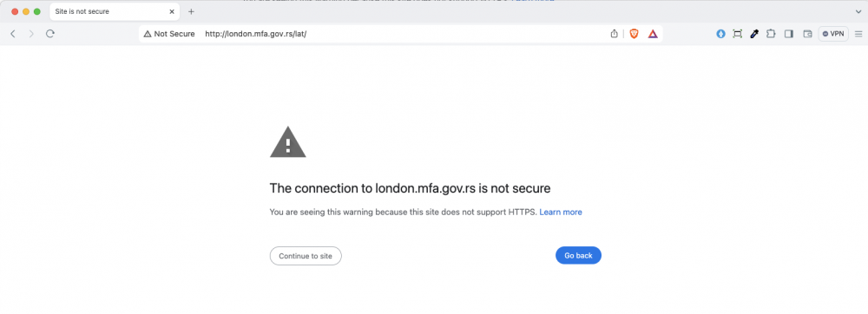Image resolution: width=868 pixels, height=314 pixels.
Task: Click the blue Go back button
Action: point(578,255)
